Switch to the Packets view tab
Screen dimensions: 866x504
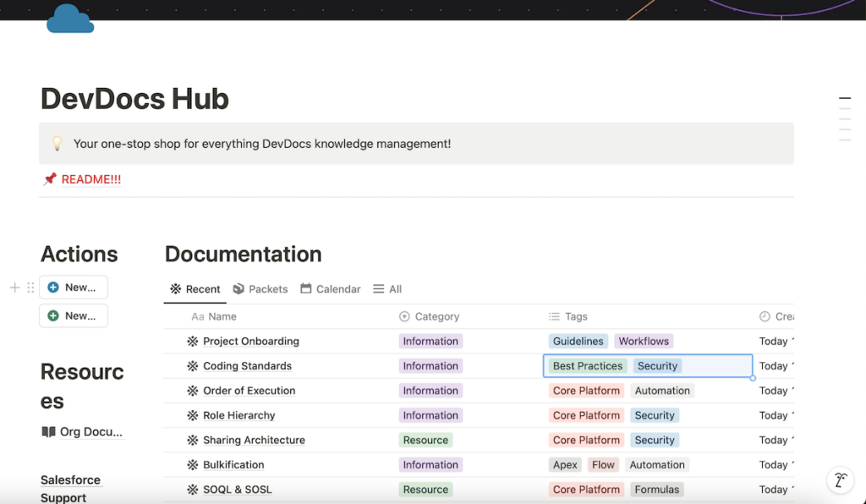pyautogui.click(x=260, y=288)
